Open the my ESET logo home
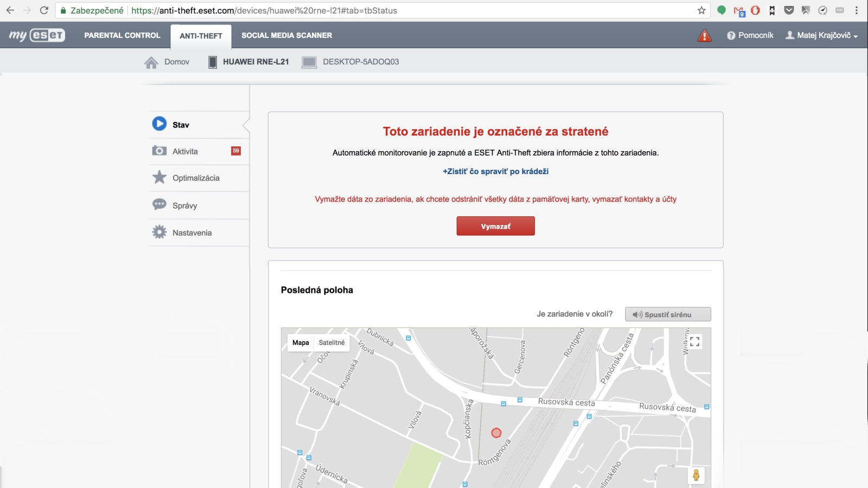The width and height of the screenshot is (868, 488). click(37, 35)
